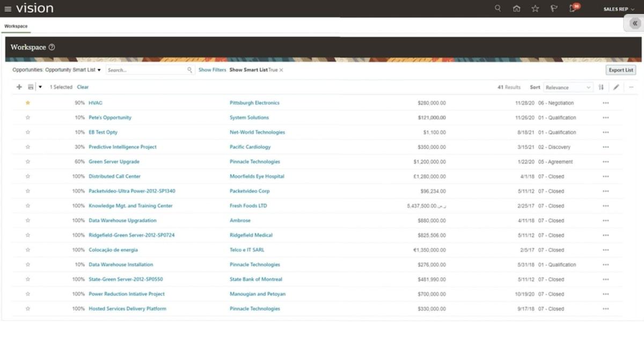Click the plus icon to create opportunity

pyautogui.click(x=19, y=87)
